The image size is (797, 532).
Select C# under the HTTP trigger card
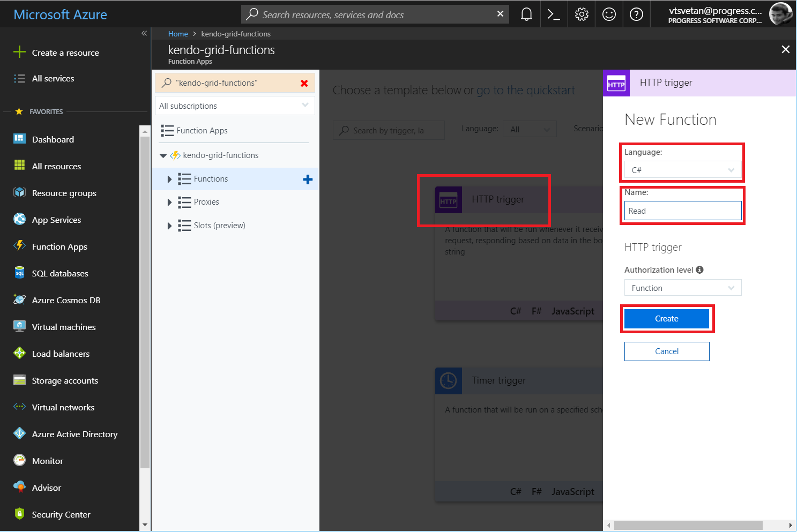pos(515,311)
